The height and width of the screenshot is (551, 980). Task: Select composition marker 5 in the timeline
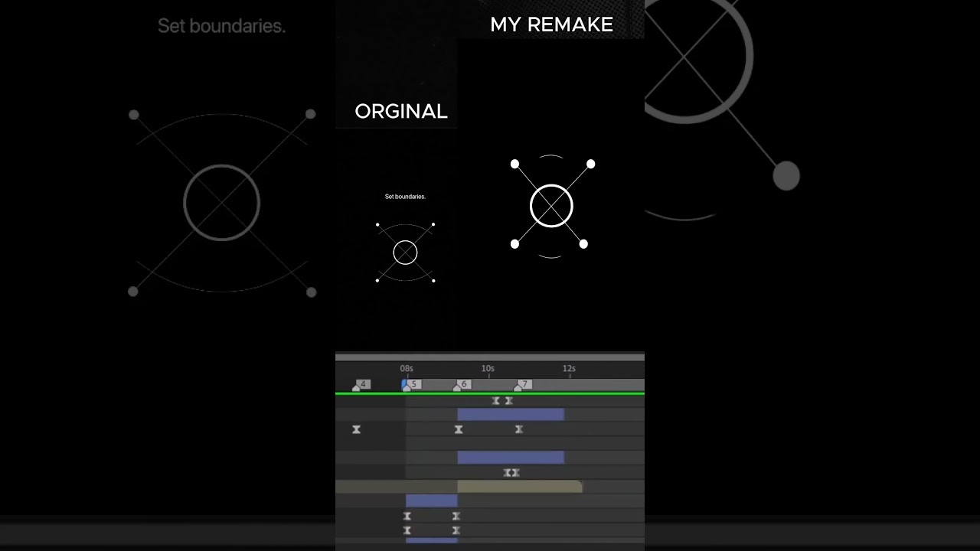click(x=412, y=384)
